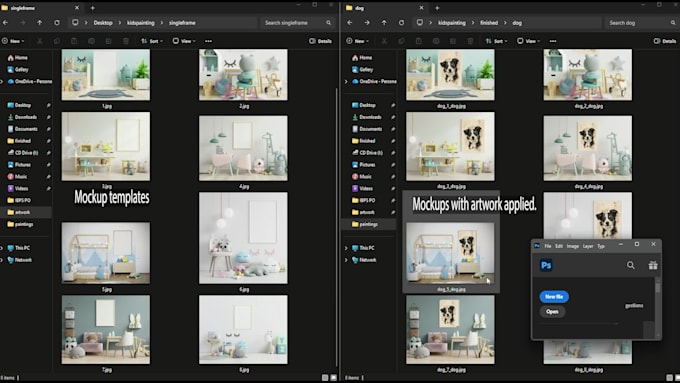Switch to large thumbnails view in singleframe status bar
This screenshot has height=383, width=680.
click(333, 378)
